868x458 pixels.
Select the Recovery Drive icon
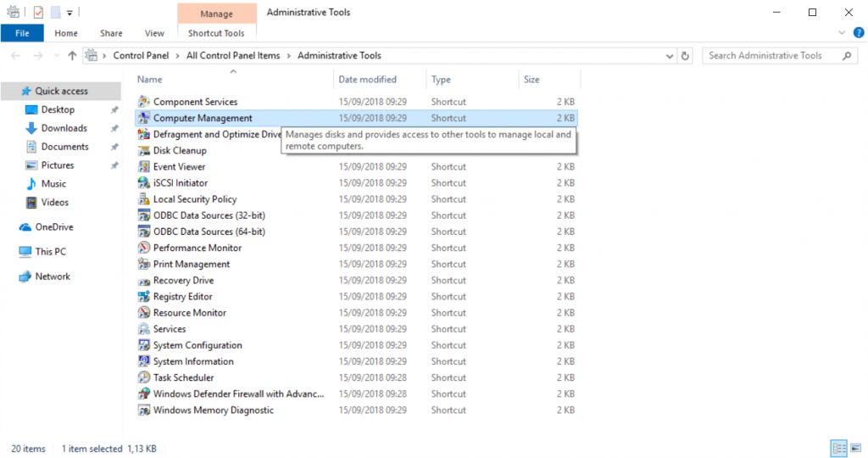click(144, 280)
